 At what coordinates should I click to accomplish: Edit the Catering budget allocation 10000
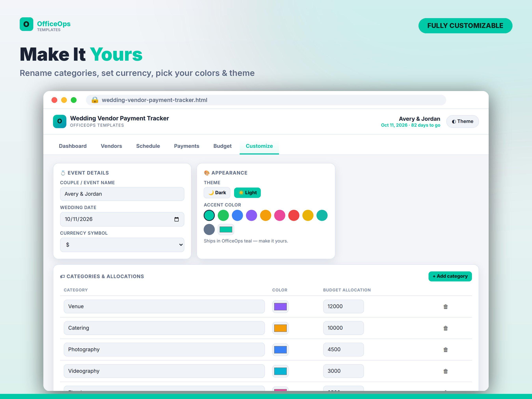pyautogui.click(x=343, y=328)
